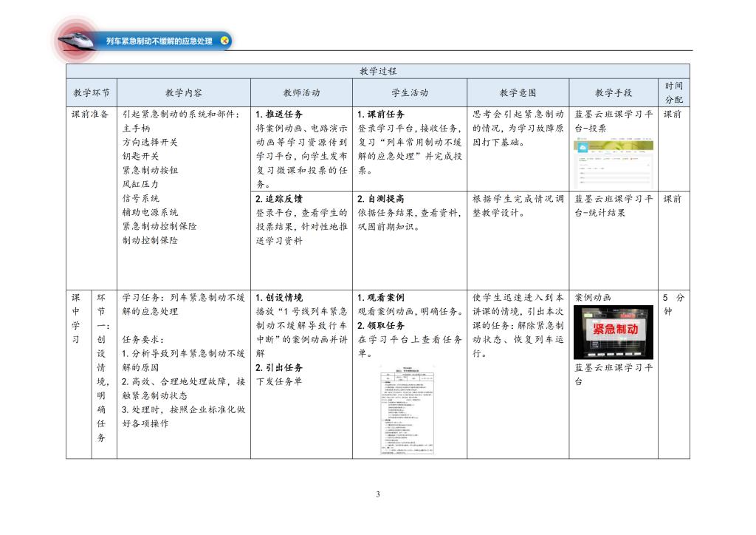Open the 蓝墨云班课 voting platform screenshot
The width and height of the screenshot is (756, 535).
613,164
